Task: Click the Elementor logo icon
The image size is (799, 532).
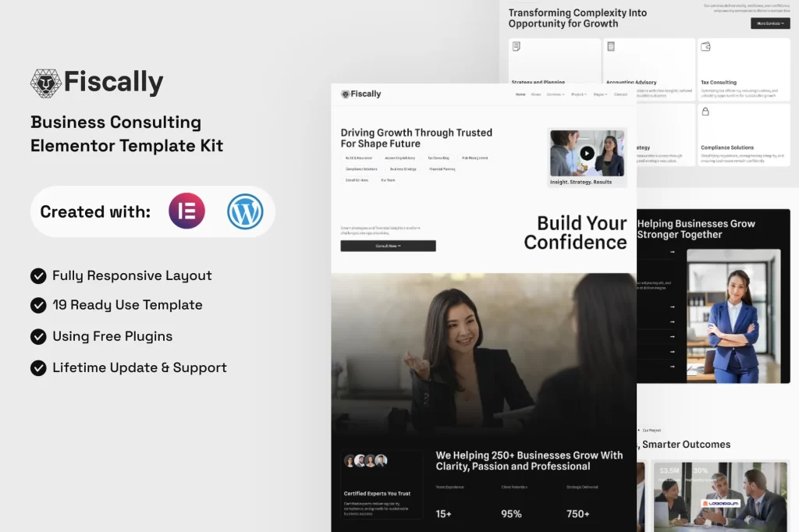Action: coord(186,211)
